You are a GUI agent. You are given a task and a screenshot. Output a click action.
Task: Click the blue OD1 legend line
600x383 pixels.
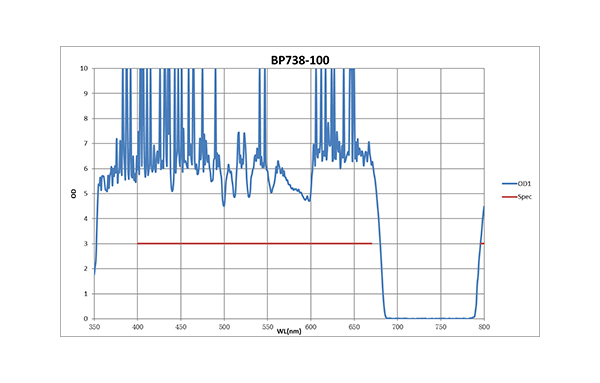coord(509,184)
